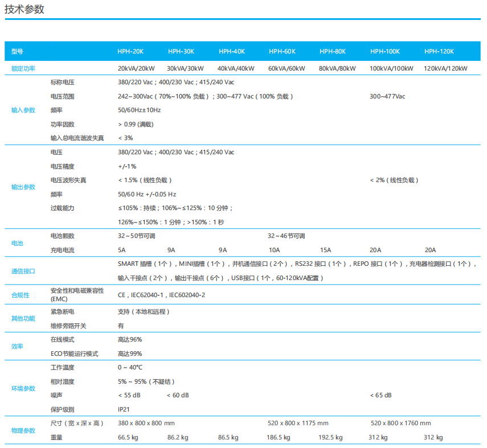Click the 输出参数 section label
This screenshot has width=487, height=448.
[x=23, y=187]
